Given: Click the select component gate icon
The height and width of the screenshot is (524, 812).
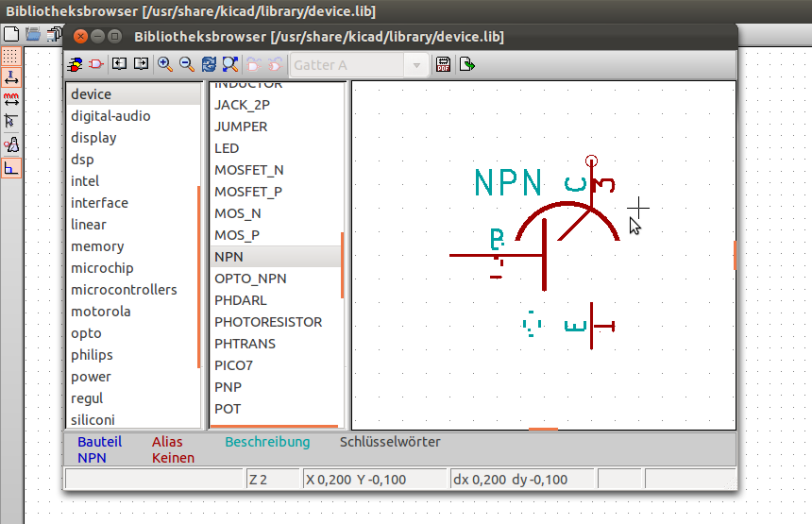Looking at the screenshot, I should tap(95, 64).
